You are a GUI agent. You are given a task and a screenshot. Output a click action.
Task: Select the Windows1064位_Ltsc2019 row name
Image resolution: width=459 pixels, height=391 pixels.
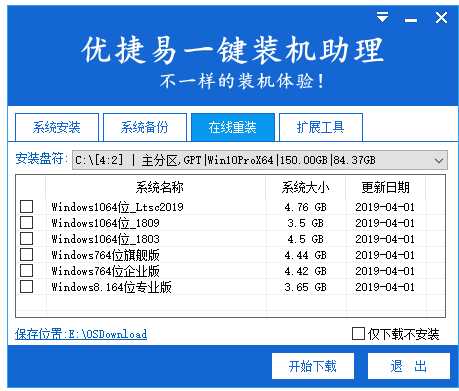(x=117, y=207)
